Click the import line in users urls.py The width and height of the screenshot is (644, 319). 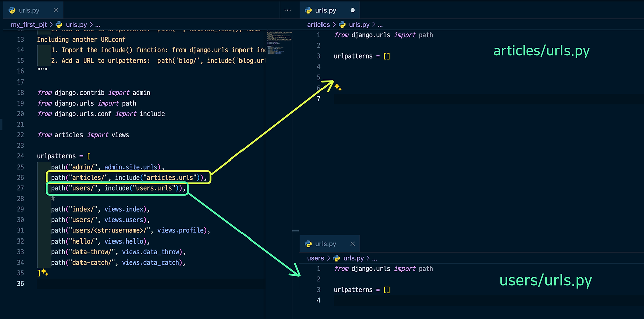click(x=383, y=269)
